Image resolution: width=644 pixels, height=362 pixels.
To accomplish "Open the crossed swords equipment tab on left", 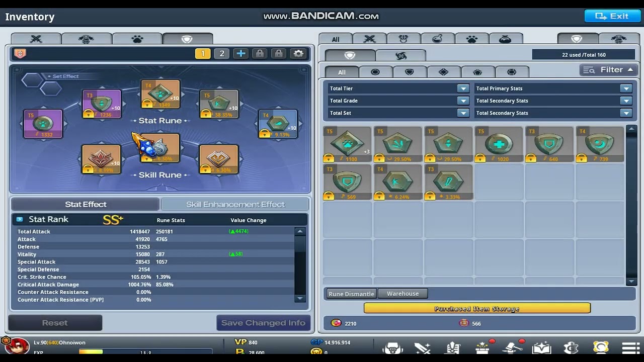I will [36, 39].
